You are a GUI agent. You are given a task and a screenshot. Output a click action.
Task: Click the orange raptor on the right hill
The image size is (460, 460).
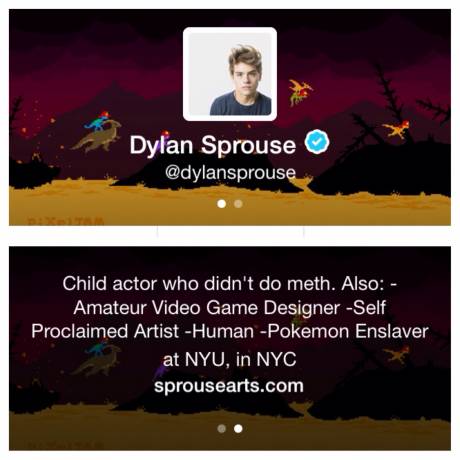[x=396, y=129]
